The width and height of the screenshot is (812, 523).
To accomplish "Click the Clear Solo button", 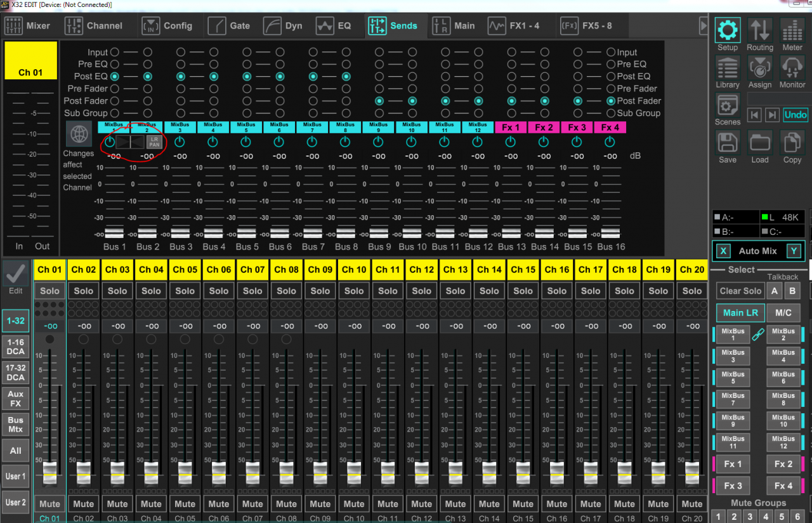I will (740, 291).
